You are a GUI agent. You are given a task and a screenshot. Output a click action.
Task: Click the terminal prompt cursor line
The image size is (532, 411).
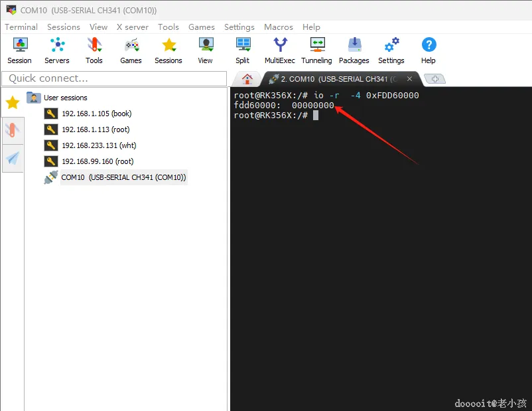276,116
